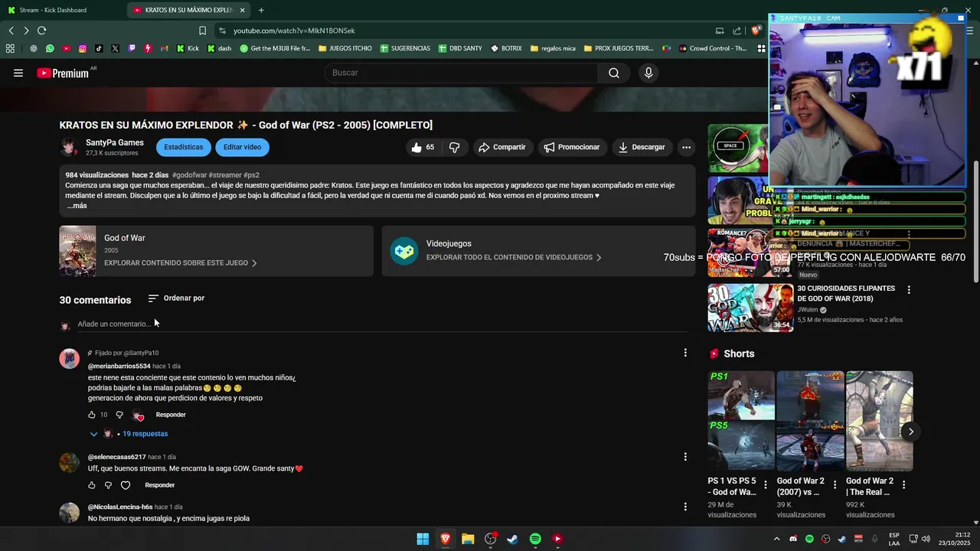Open menu on God of War 2 (2007) short
The height and width of the screenshot is (551, 980).
point(835,484)
